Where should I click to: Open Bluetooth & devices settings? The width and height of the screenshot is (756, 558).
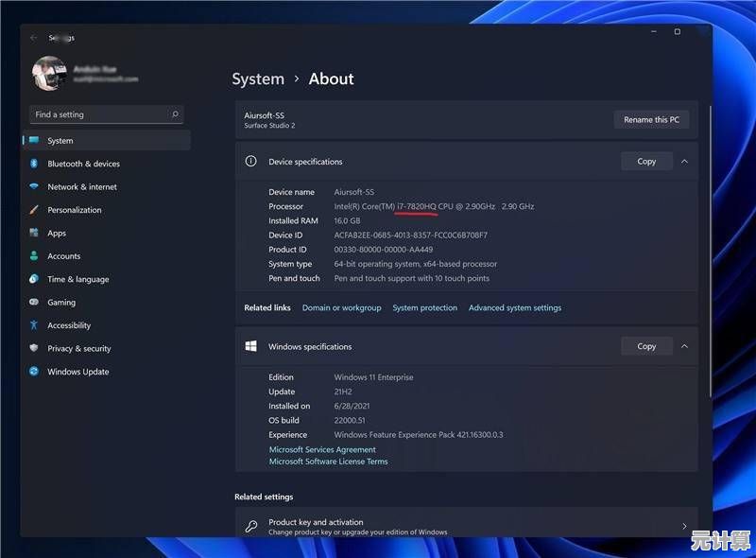[107, 164]
